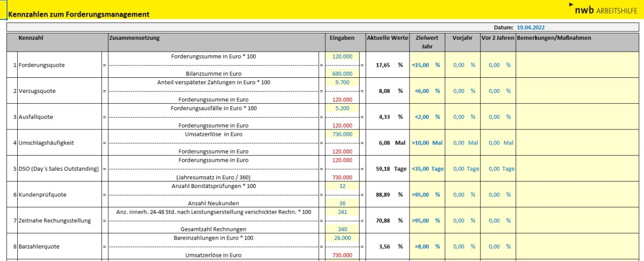This screenshot has height=261, width=644.
Task: Click the Bareinzahlungen input 26.000
Action: [342, 237]
